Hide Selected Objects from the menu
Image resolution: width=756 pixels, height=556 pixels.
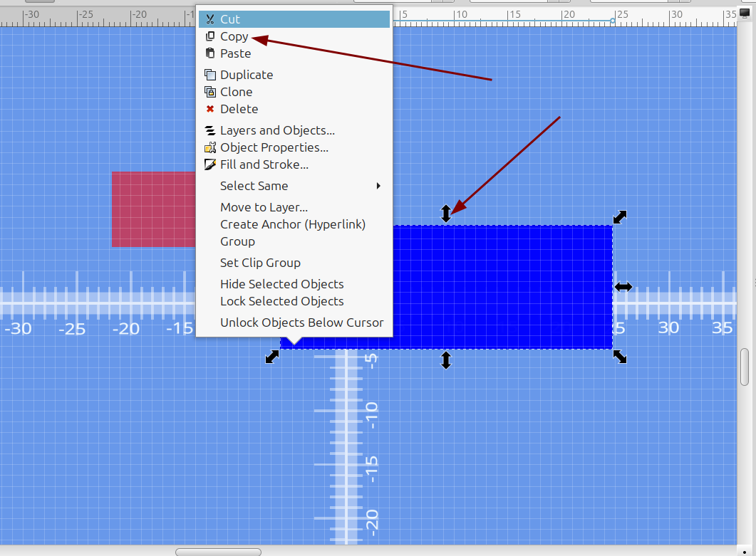tap(281, 284)
